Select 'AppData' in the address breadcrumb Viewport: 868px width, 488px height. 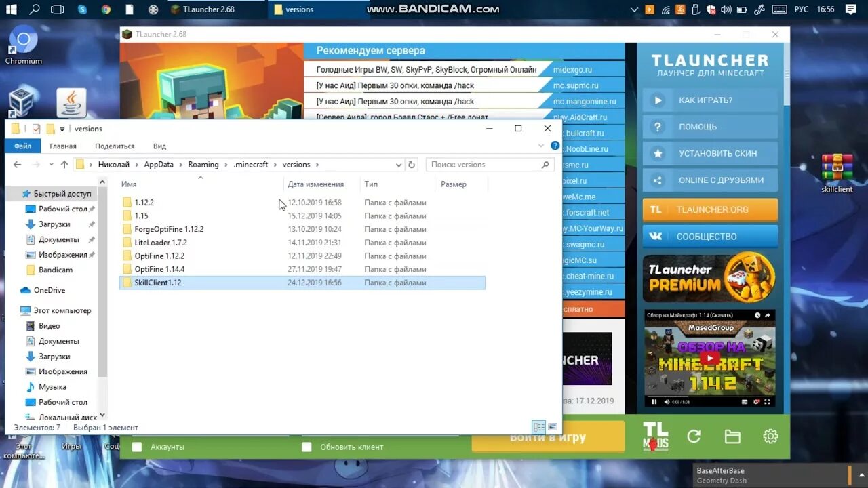(159, 165)
